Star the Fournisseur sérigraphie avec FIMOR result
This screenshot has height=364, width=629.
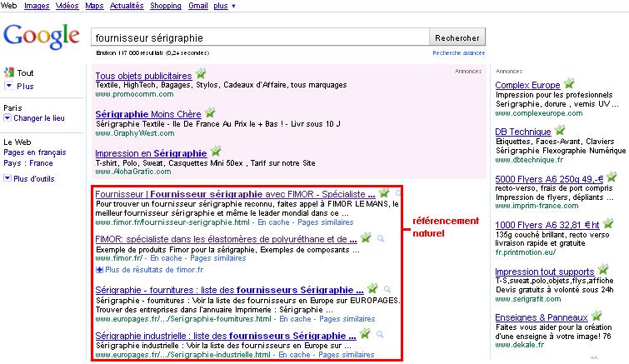[x=383, y=192]
